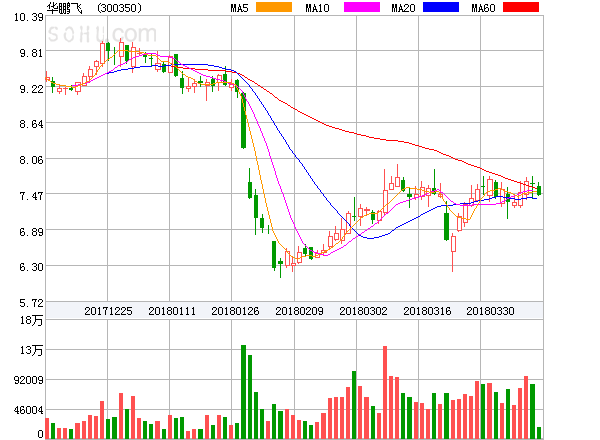Click the tallest red volume bar
The width and height of the screenshot is (600, 440).
coord(385,393)
